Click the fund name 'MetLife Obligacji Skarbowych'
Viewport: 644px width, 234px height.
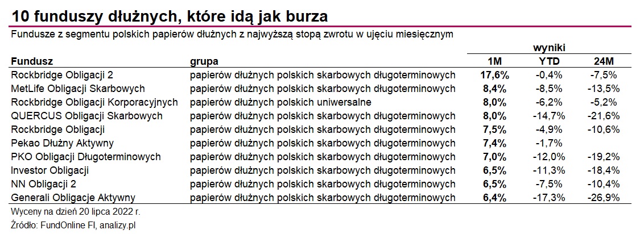point(78,89)
